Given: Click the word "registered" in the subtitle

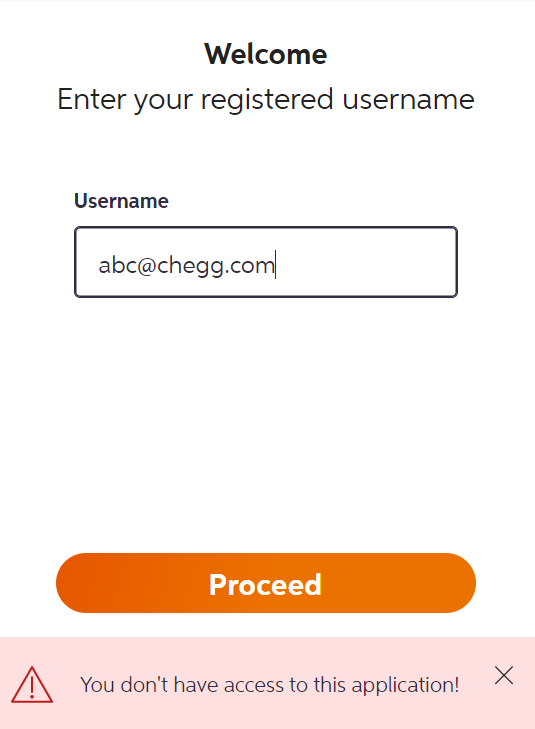Looking at the screenshot, I should pyautogui.click(x=267, y=99).
